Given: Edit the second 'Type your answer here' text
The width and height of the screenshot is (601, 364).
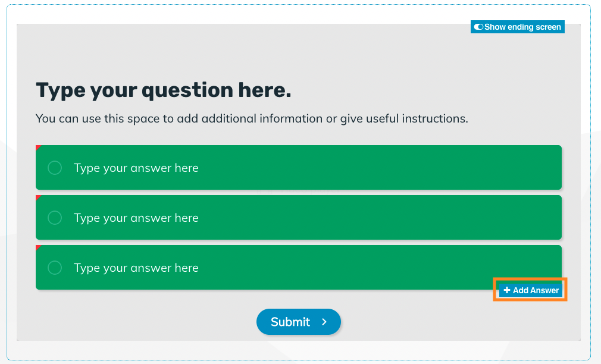Looking at the screenshot, I should (136, 218).
